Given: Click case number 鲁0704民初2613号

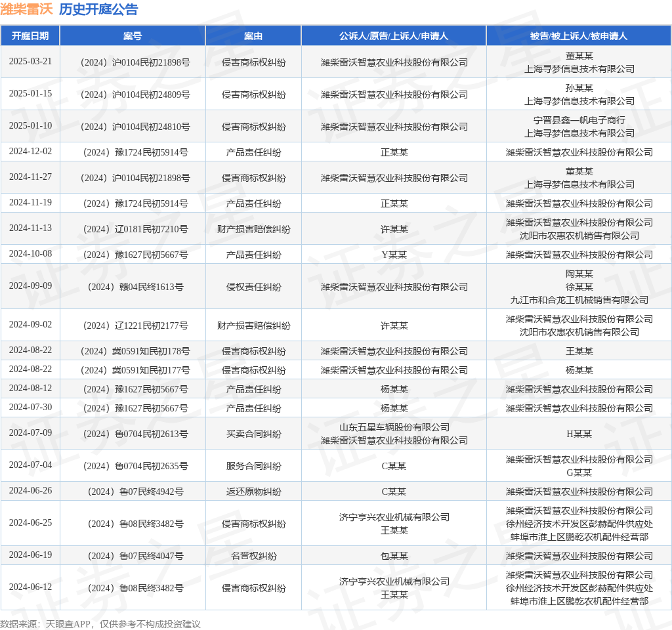Looking at the screenshot, I should [135, 434].
